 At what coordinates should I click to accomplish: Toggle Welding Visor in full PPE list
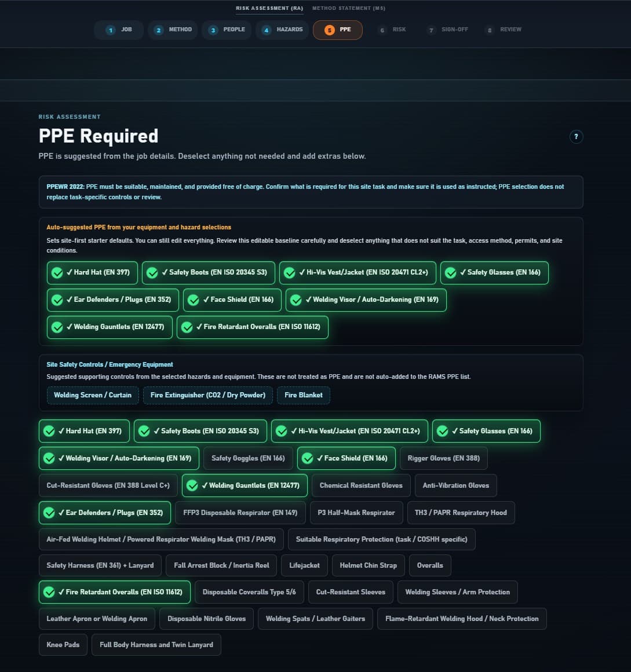119,459
